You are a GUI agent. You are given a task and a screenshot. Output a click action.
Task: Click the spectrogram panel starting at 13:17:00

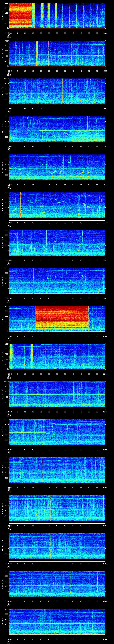[x=57, y=622]
